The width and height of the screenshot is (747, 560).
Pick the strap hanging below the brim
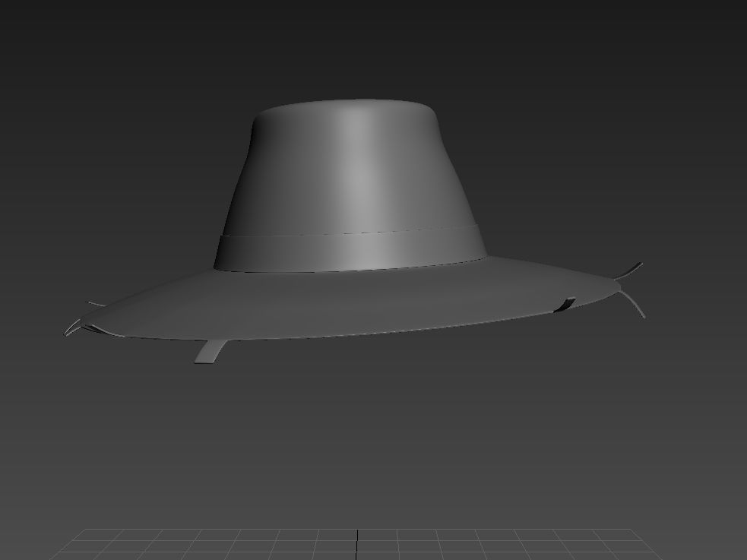210,352
